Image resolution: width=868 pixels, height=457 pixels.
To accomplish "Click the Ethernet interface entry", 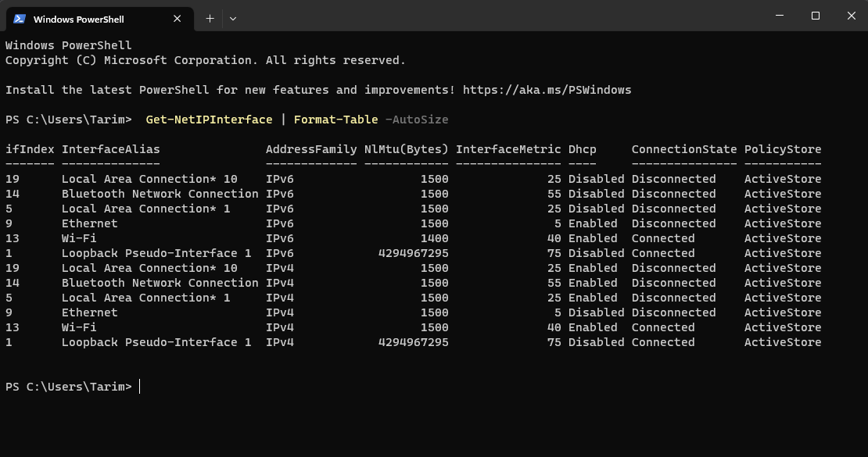I will click(x=90, y=223).
